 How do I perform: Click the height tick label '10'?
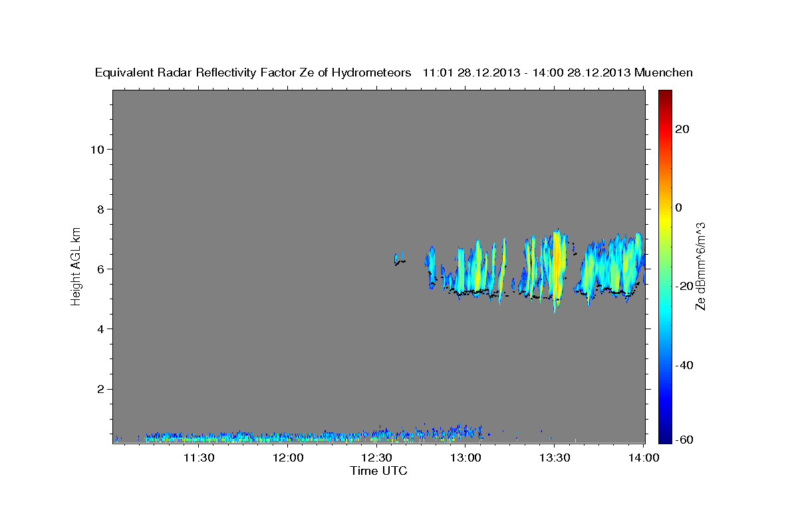click(x=98, y=150)
